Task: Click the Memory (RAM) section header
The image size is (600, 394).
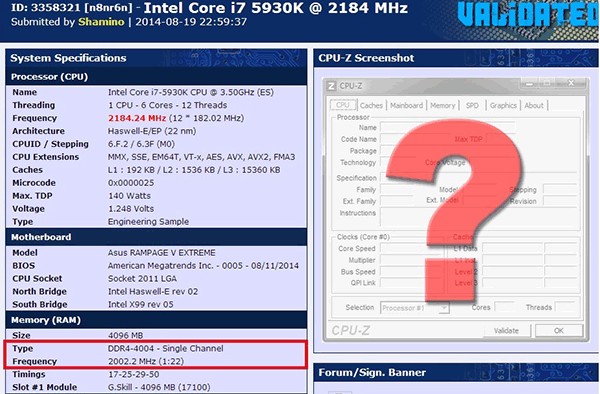Action: tap(156, 320)
